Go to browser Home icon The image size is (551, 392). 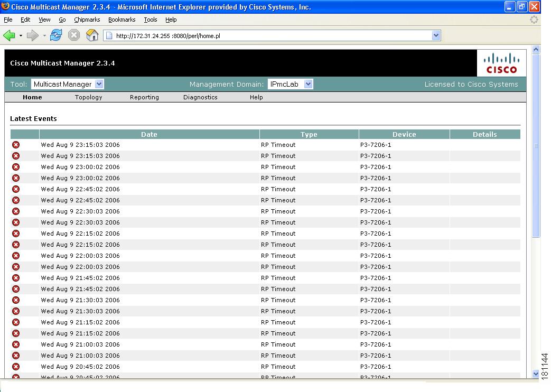point(92,35)
